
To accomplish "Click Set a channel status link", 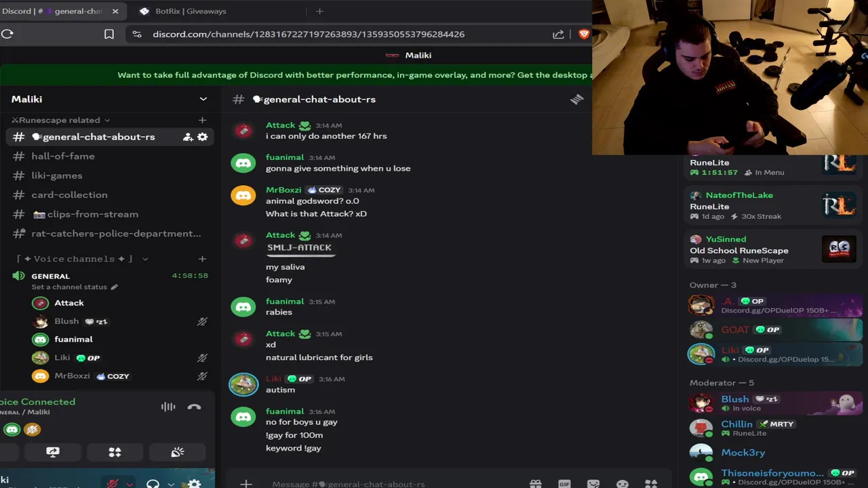I will [x=69, y=287].
